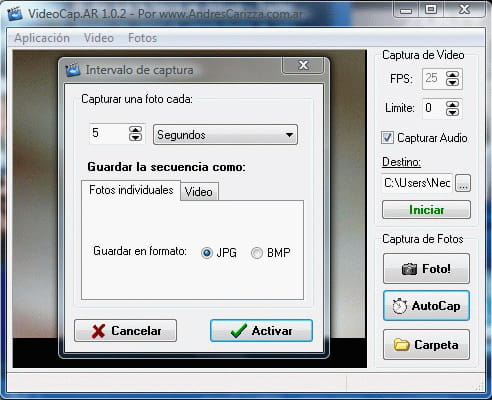
Task: Toggle the Capturar Audio checkbox
Action: pyautogui.click(x=387, y=138)
